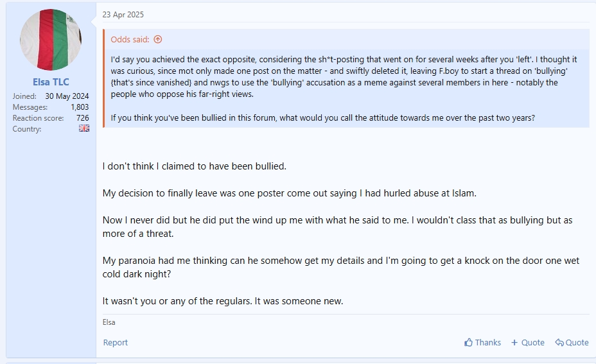Click the thumbs-up icon for Thanks
596x364 pixels.
point(469,342)
